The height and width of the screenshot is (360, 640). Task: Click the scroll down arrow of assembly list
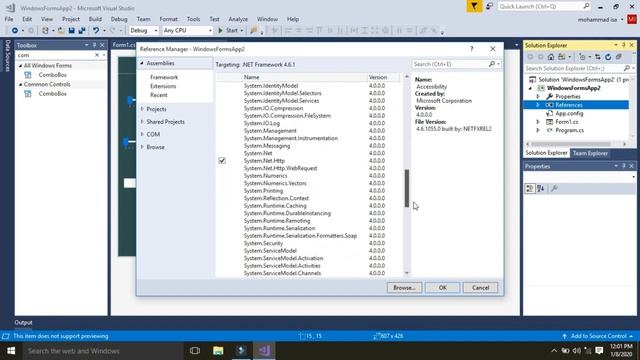pos(407,273)
